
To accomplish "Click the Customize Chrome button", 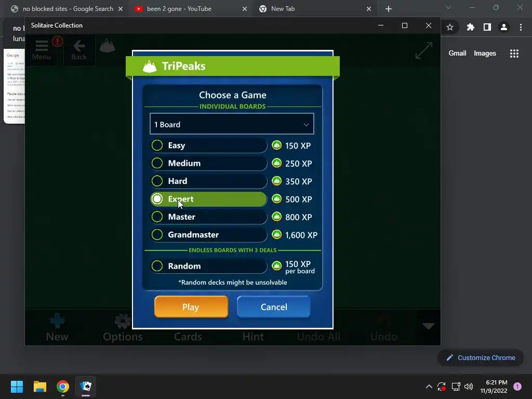I will [481, 357].
